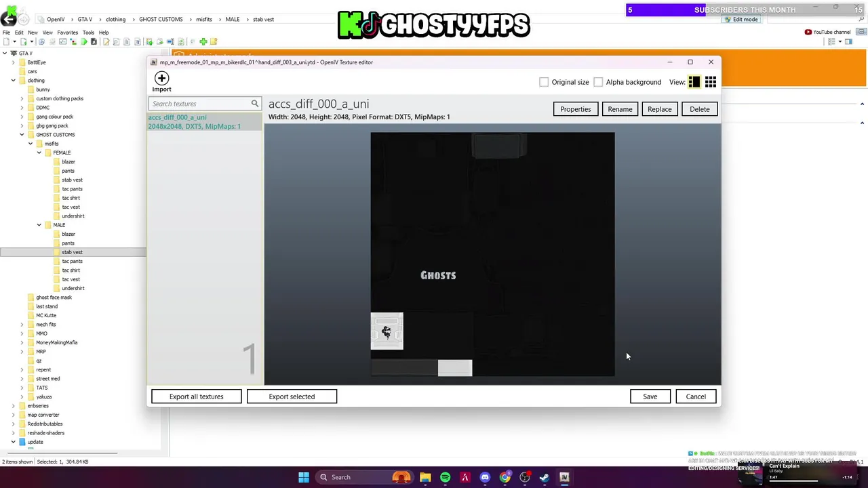This screenshot has height=488, width=868.
Task: Select the cars folder
Action: [32, 71]
